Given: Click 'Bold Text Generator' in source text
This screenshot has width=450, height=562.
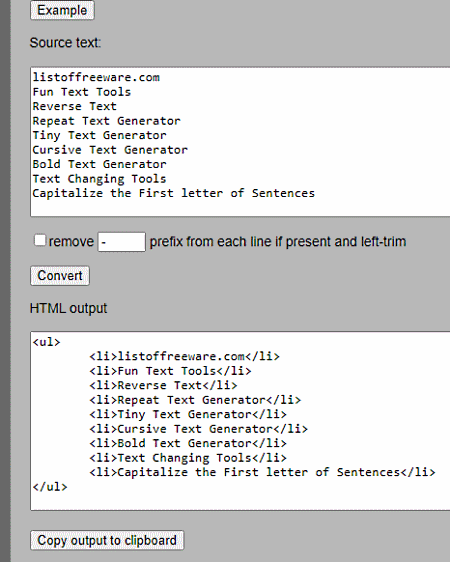Looking at the screenshot, I should click(x=100, y=164).
